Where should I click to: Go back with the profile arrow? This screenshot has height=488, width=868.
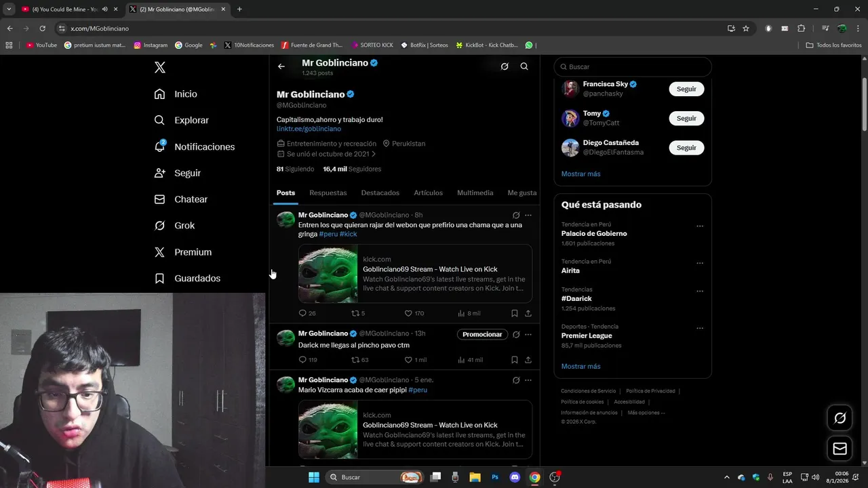(281, 66)
